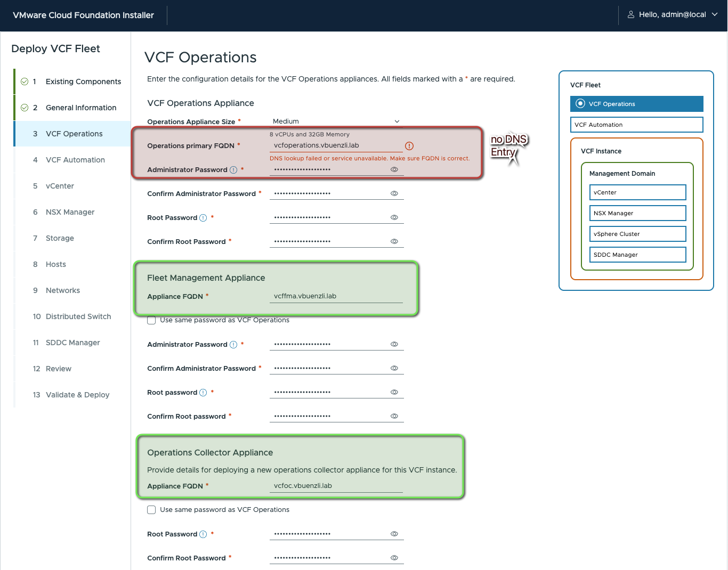The image size is (728, 570).
Task: Go to step 2 General Information
Action: [72, 108]
